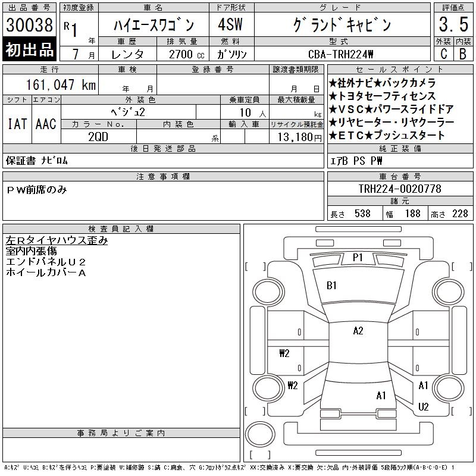Click the recycle deposit 13,180円
Viewport: 476px width, 476px height.
pos(299,137)
